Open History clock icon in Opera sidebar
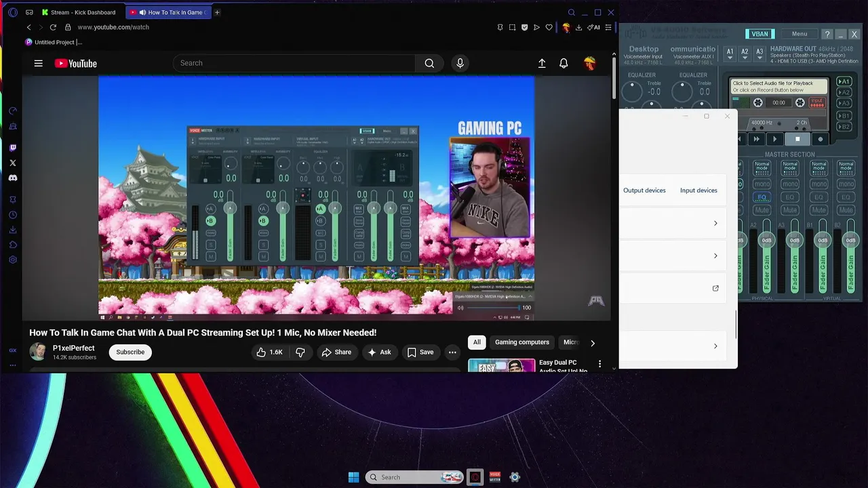The image size is (868, 488). pos(13,215)
